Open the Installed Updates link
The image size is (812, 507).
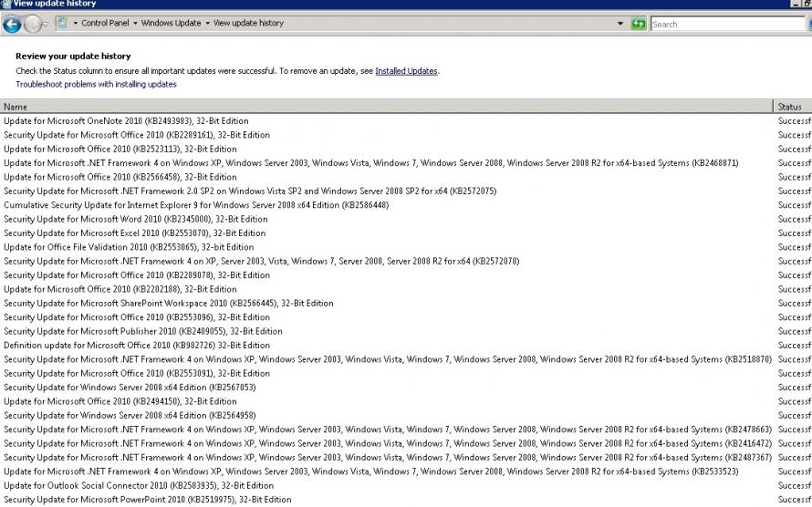tap(406, 71)
